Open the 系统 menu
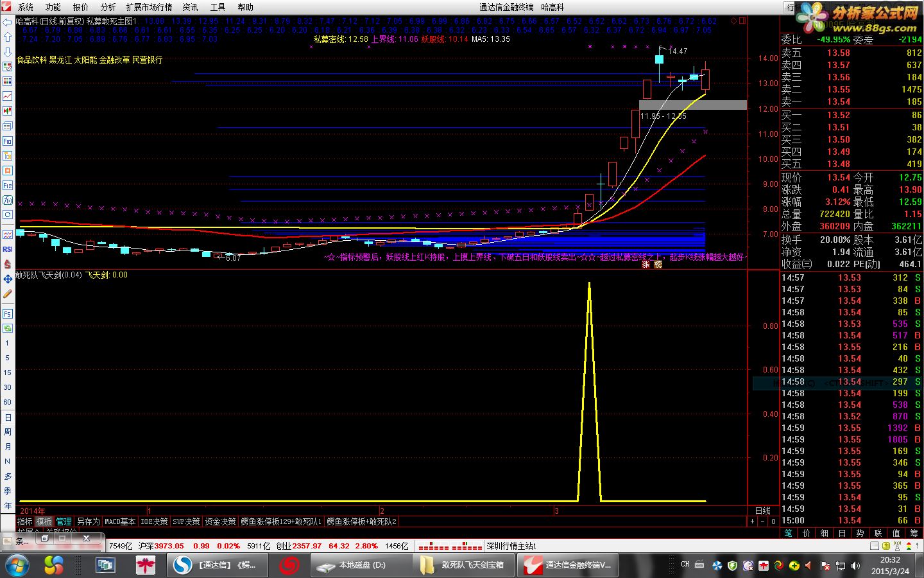This screenshot has width=924, height=578. [26, 7]
